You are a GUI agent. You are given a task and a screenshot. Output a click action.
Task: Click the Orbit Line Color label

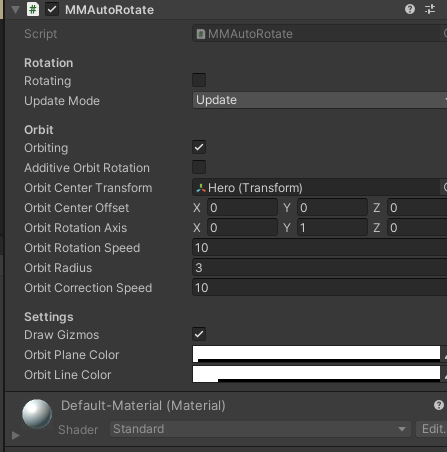tap(68, 375)
